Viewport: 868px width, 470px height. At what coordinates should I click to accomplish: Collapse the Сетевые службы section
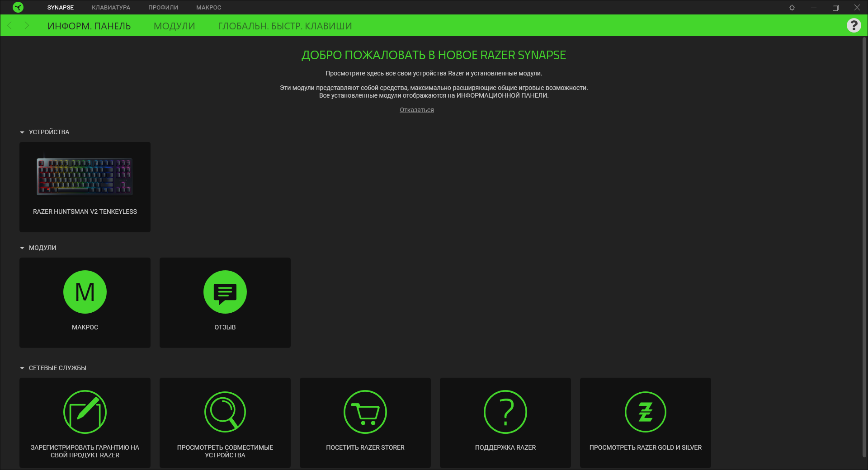[x=22, y=368]
